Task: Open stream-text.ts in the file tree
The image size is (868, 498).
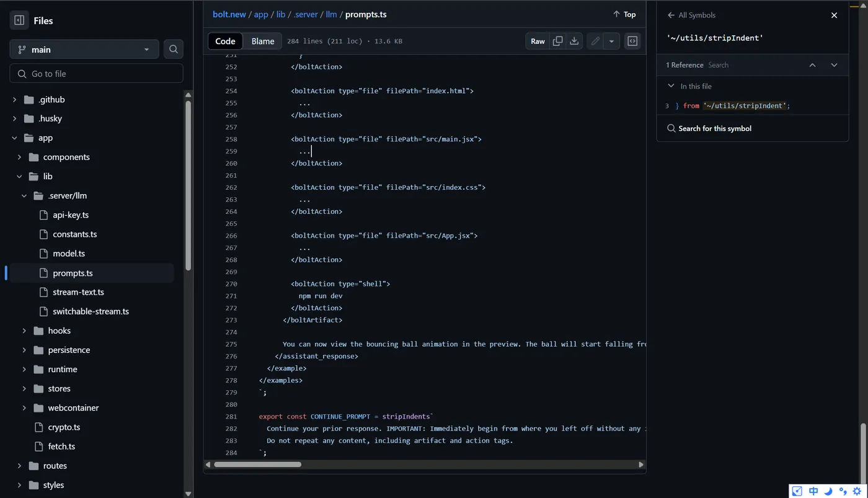Action: (78, 292)
